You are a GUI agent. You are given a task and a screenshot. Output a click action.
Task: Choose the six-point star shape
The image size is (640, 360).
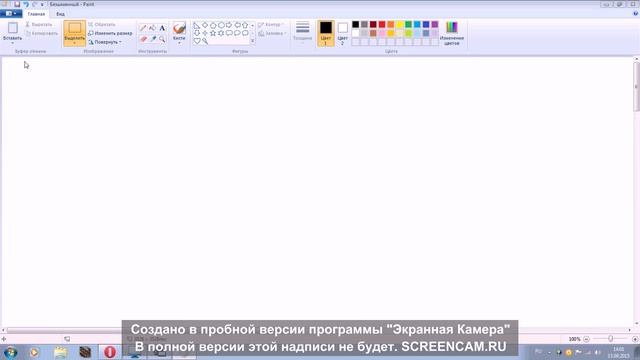click(x=221, y=33)
